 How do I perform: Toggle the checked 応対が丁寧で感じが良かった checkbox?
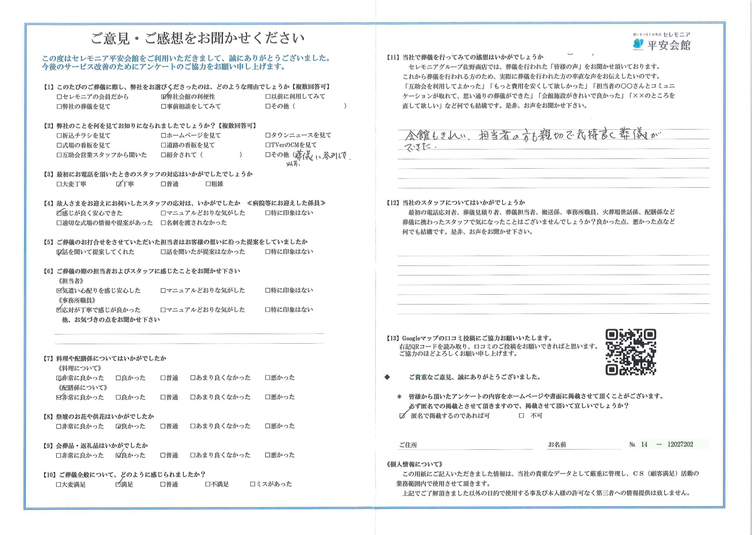point(59,310)
